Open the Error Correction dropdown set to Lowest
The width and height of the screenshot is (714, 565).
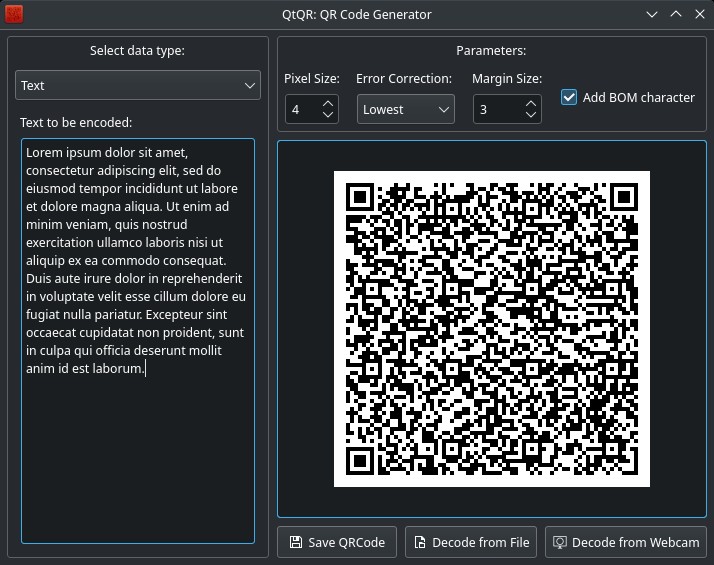coord(405,109)
